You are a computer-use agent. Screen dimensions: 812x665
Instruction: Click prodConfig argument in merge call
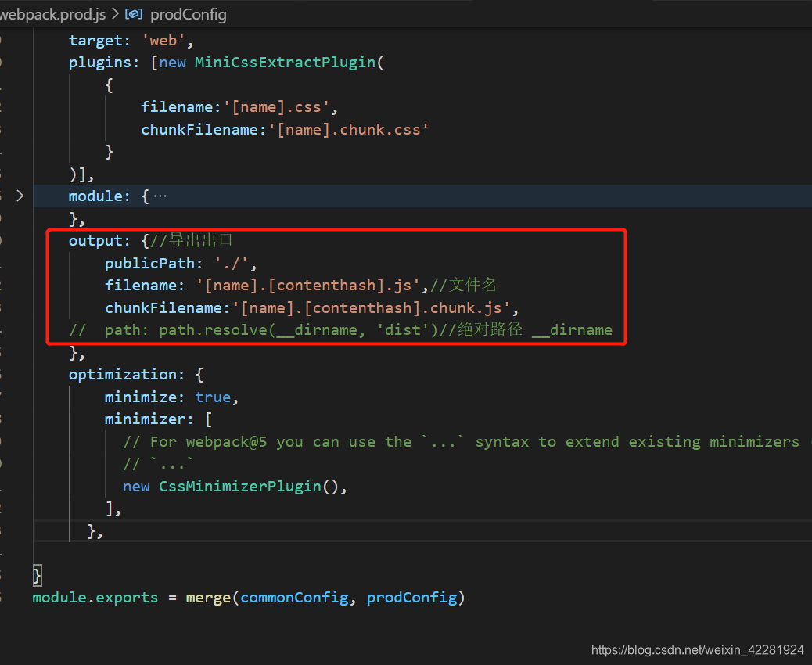click(411, 598)
